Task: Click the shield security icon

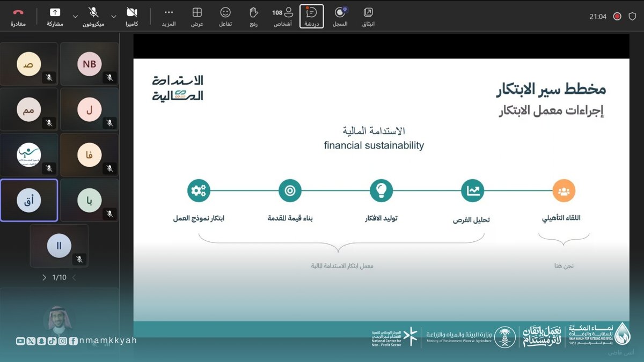Action: (631, 17)
